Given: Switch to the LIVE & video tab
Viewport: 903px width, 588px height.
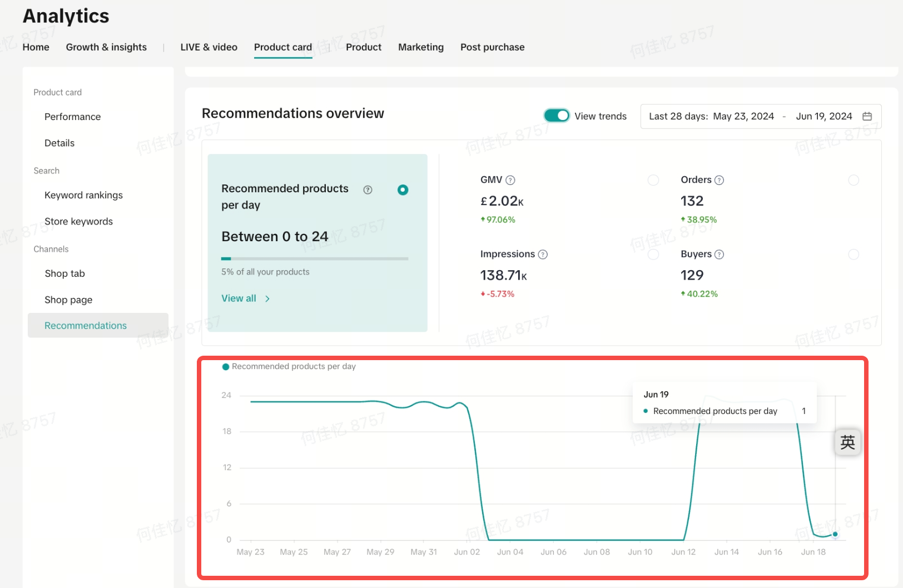Looking at the screenshot, I should 209,47.
